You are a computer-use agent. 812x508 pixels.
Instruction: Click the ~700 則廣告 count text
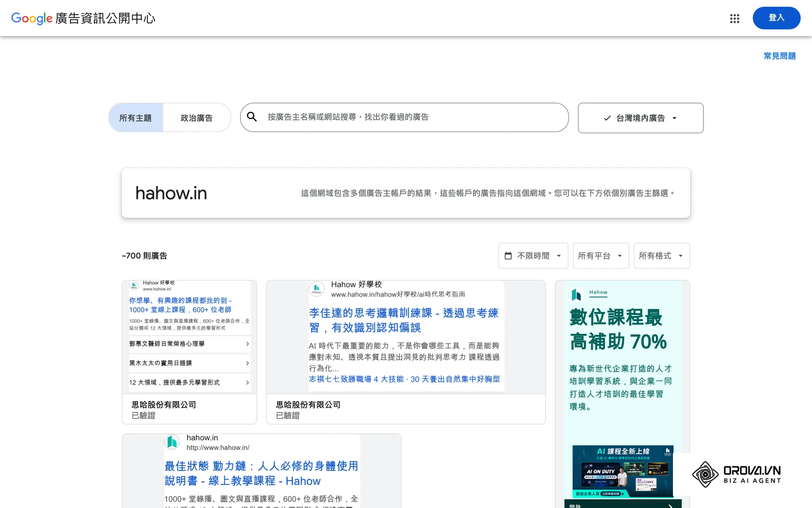point(144,256)
